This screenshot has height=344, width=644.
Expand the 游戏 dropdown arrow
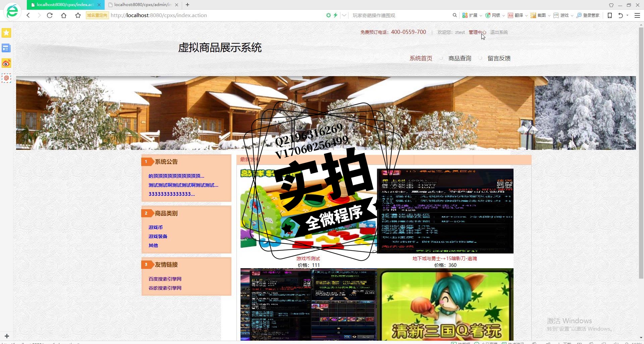pos(572,16)
